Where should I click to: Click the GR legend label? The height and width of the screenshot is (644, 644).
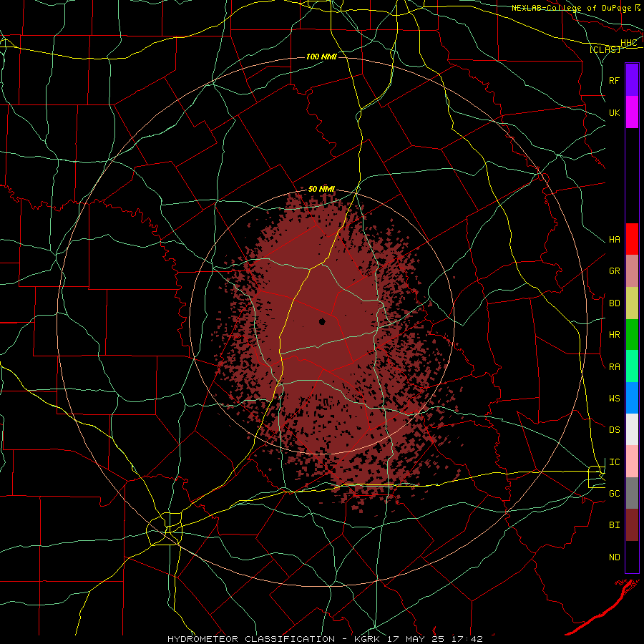614,271
